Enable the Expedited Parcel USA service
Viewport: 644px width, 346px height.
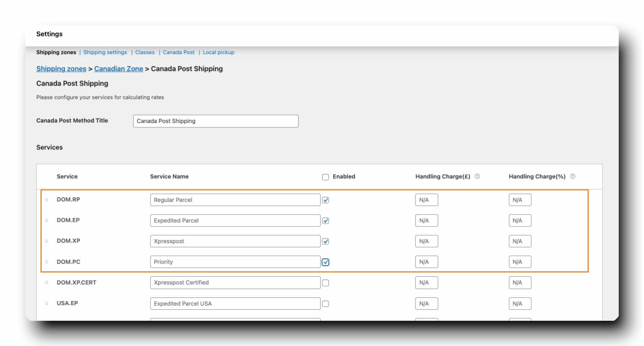coord(326,304)
